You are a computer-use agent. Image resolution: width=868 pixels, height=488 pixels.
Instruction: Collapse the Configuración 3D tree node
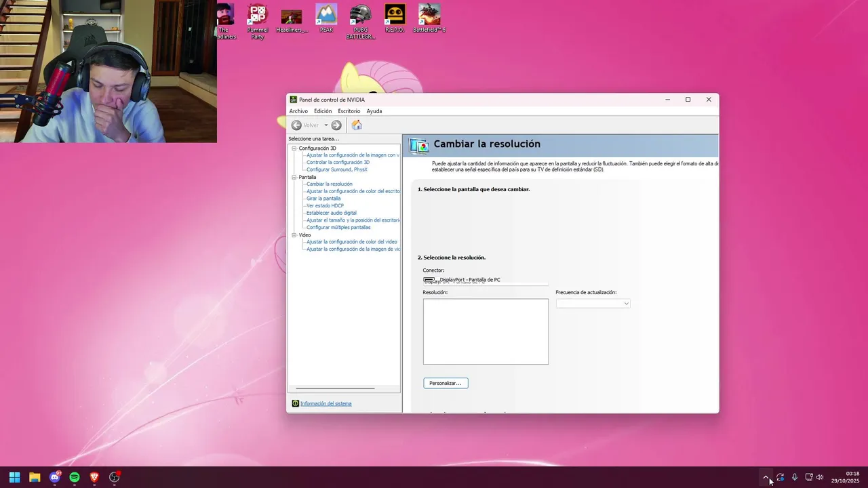pyautogui.click(x=294, y=148)
